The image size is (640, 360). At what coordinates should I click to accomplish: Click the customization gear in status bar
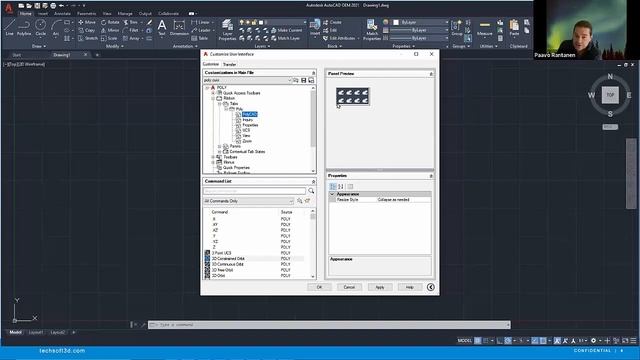coord(593,340)
